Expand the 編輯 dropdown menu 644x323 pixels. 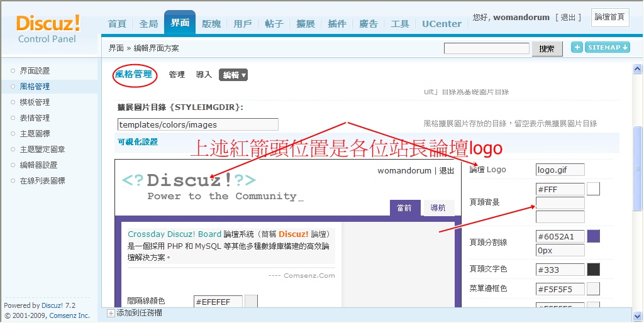tap(233, 75)
